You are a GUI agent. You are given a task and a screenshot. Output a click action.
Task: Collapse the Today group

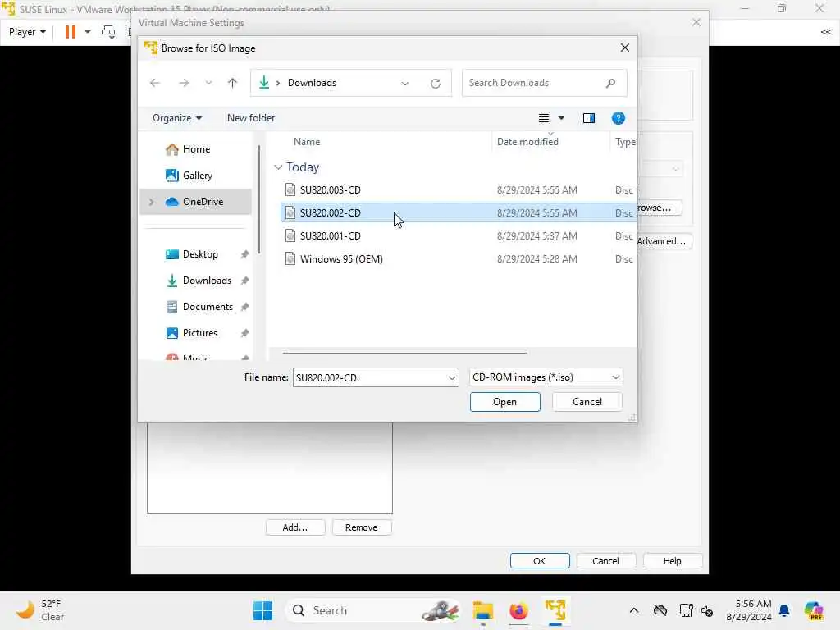click(x=278, y=167)
